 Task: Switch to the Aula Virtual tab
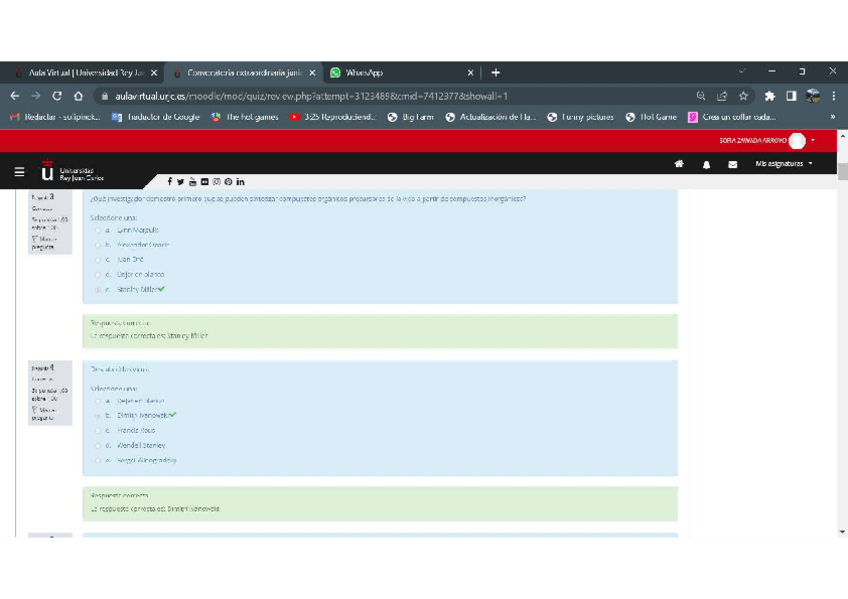click(x=84, y=73)
